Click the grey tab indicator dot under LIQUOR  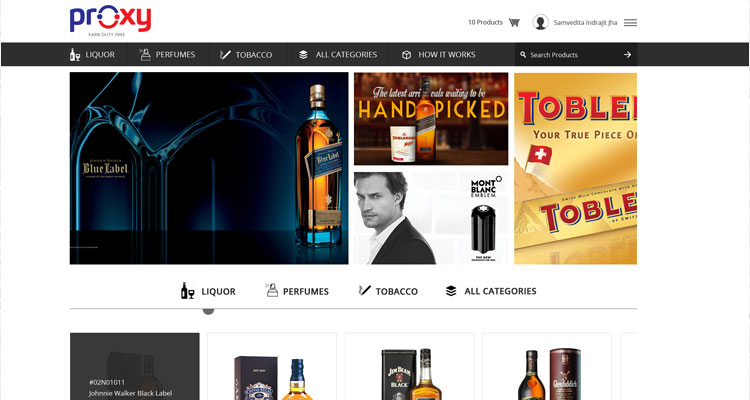(x=208, y=311)
